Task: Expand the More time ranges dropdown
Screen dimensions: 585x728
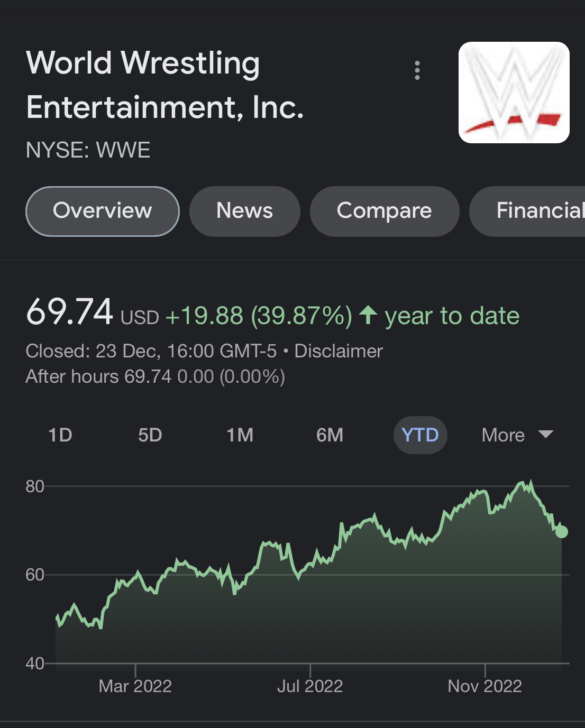Action: [517, 435]
